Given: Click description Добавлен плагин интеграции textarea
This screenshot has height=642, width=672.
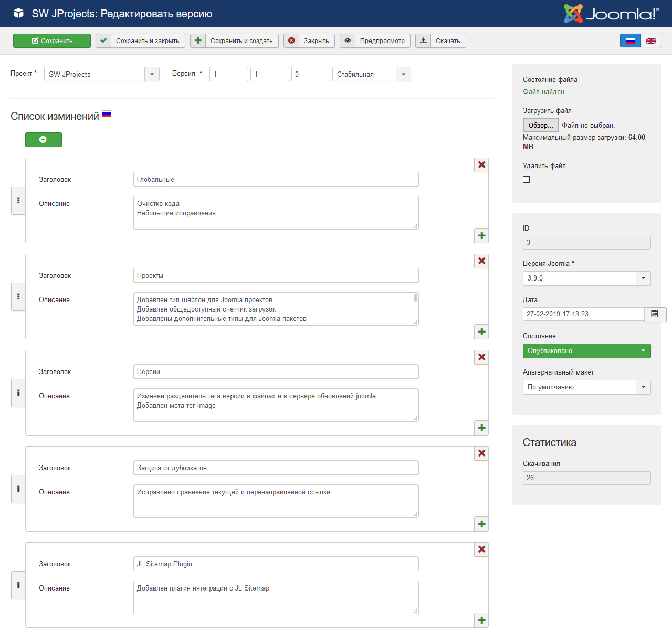Looking at the screenshot, I should [x=276, y=597].
